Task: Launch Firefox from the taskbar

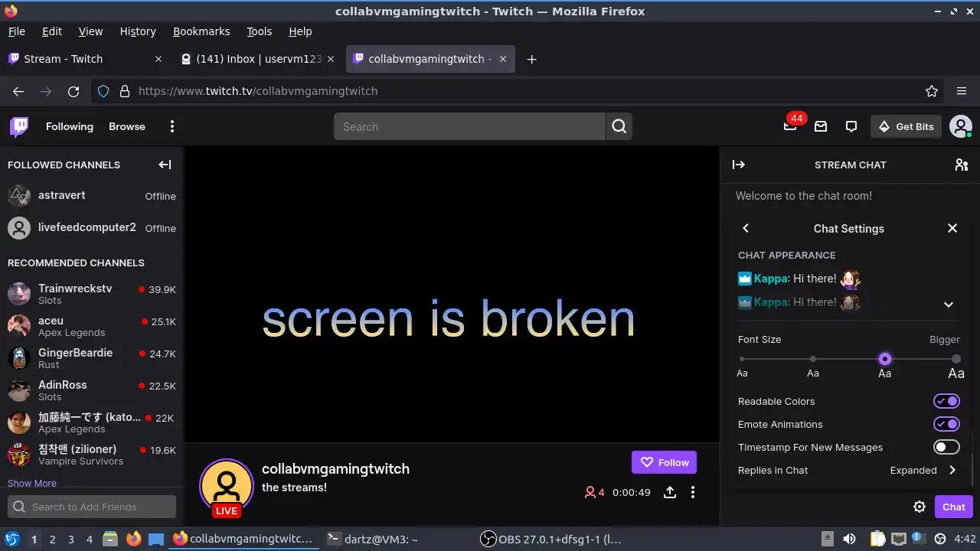Action: pos(134,539)
